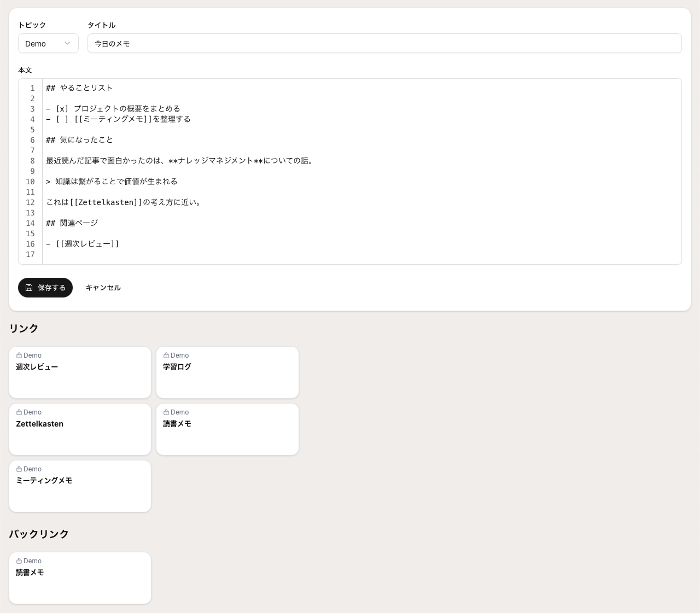Click the tag icon on the バックリンク 読書メモ card
The width and height of the screenshot is (700, 613).
point(19,561)
